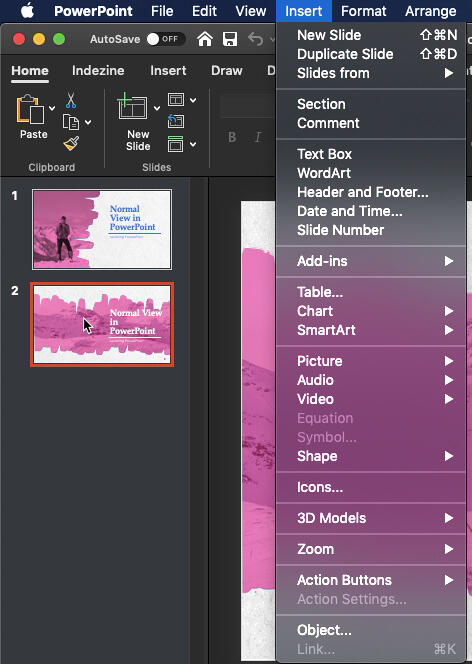Open the Apple menu
This screenshot has height=664, width=472.
coord(28,11)
